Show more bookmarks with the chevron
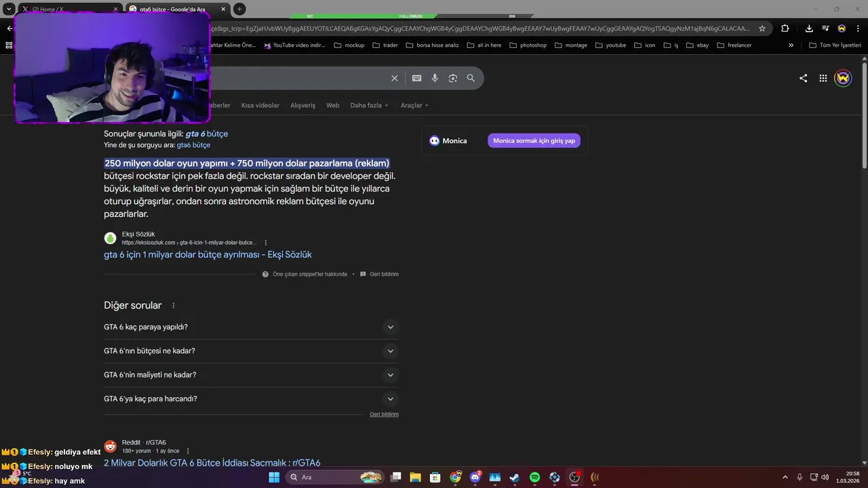The image size is (868, 488). [791, 45]
